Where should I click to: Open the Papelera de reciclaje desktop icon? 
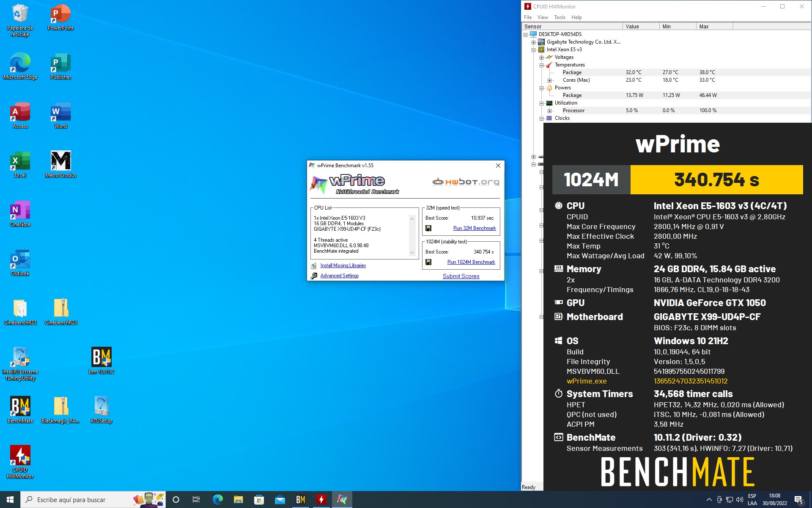[20, 20]
